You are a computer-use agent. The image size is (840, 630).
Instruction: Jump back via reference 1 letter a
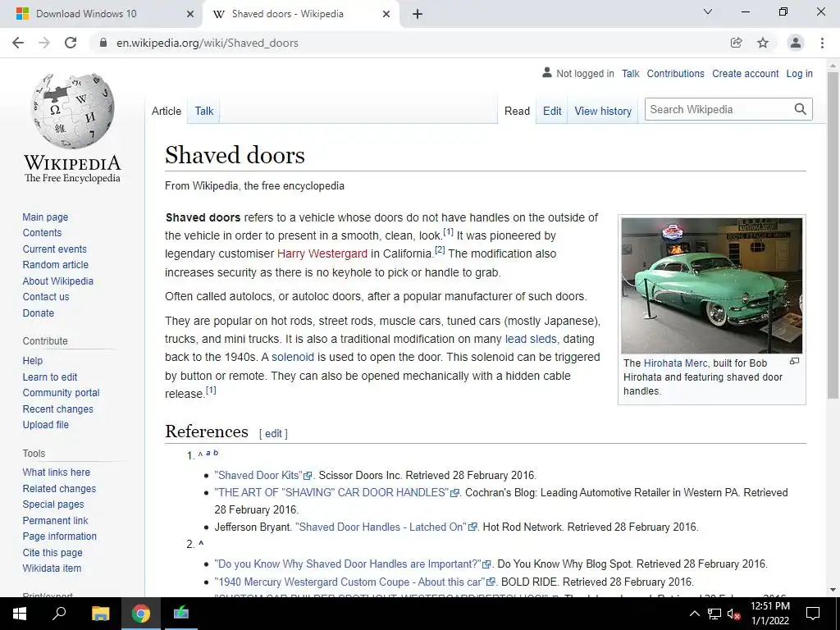pos(208,453)
